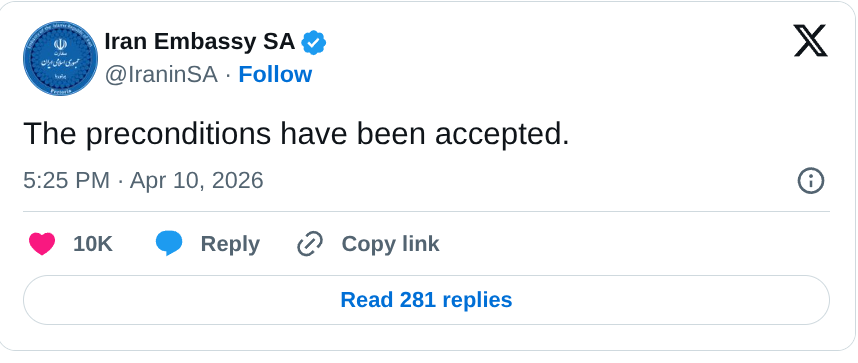This screenshot has height=363, width=858.
Task: Click the Copy link label
Action: (x=390, y=244)
